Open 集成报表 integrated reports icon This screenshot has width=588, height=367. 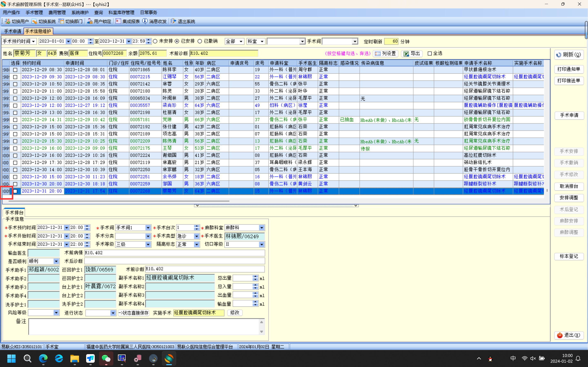[x=118, y=21]
